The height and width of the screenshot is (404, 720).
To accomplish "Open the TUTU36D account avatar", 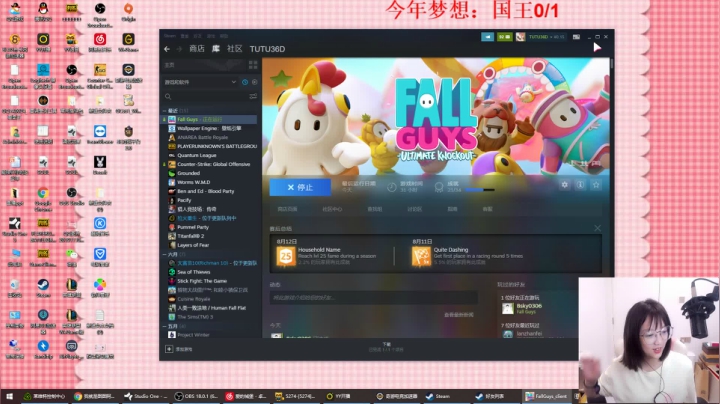I will pos(520,37).
